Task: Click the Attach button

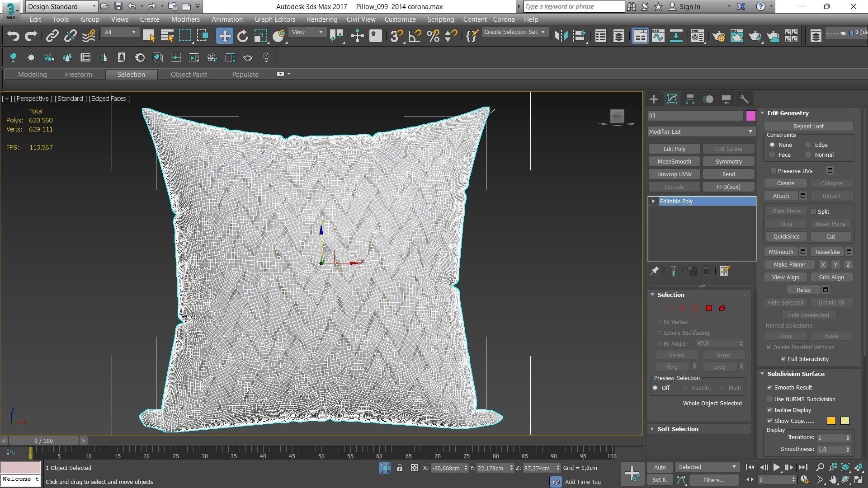Action: (x=781, y=196)
